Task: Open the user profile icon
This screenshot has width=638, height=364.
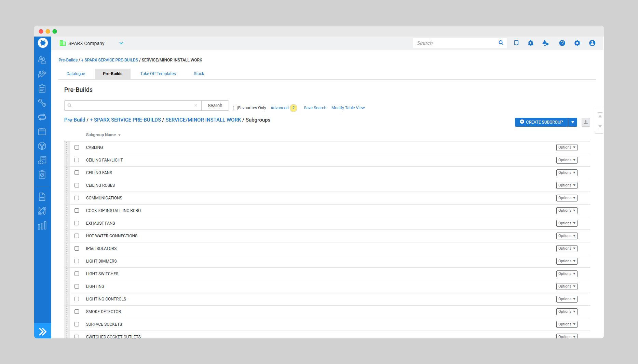Action: 592,43
